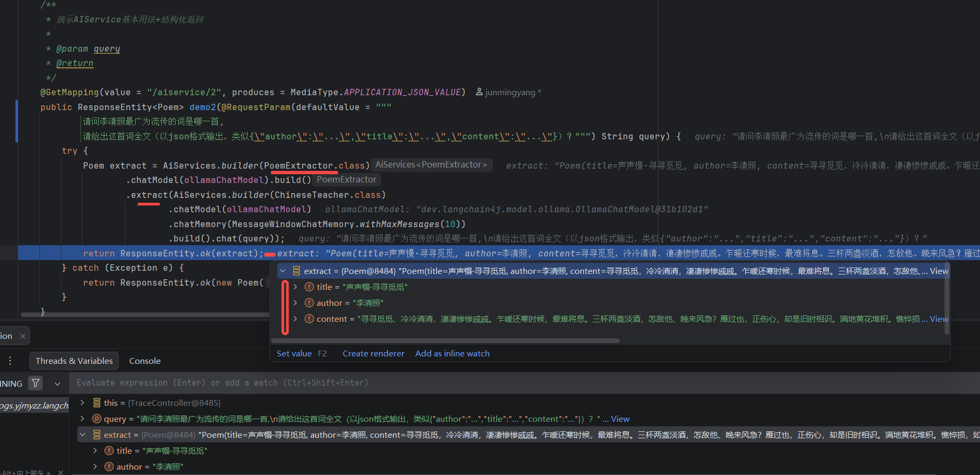Image resolution: width=980 pixels, height=475 pixels.
Task: Click the AiServices<PoemExtractor> inlay hint
Action: coord(431,165)
